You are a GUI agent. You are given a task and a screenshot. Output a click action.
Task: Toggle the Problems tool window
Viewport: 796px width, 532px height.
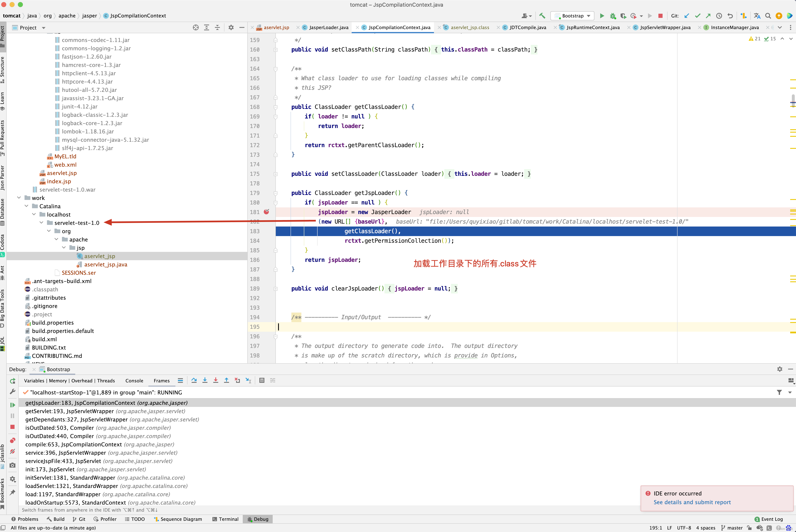pyautogui.click(x=25, y=519)
